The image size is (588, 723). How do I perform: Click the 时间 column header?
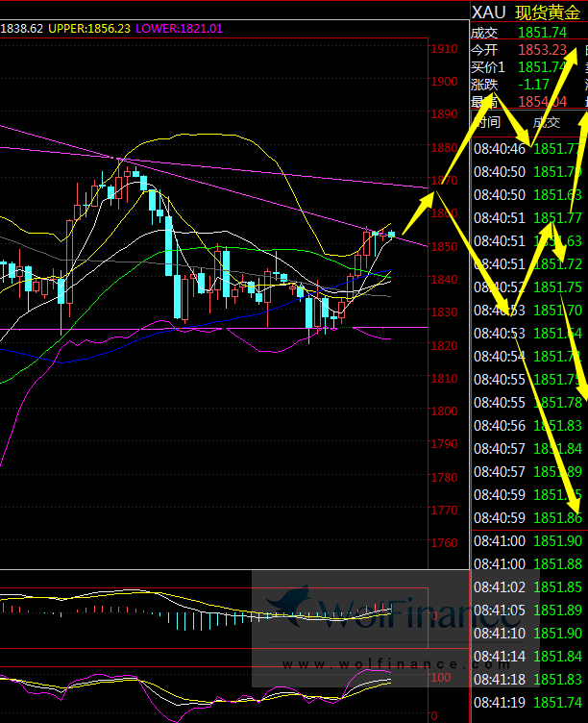(x=487, y=122)
